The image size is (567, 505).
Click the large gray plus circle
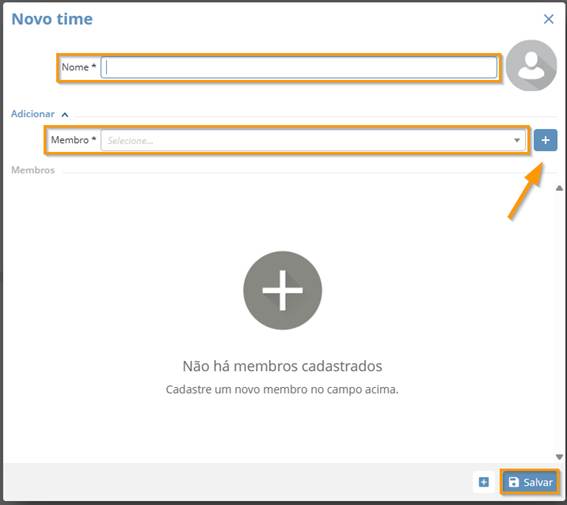point(282,290)
